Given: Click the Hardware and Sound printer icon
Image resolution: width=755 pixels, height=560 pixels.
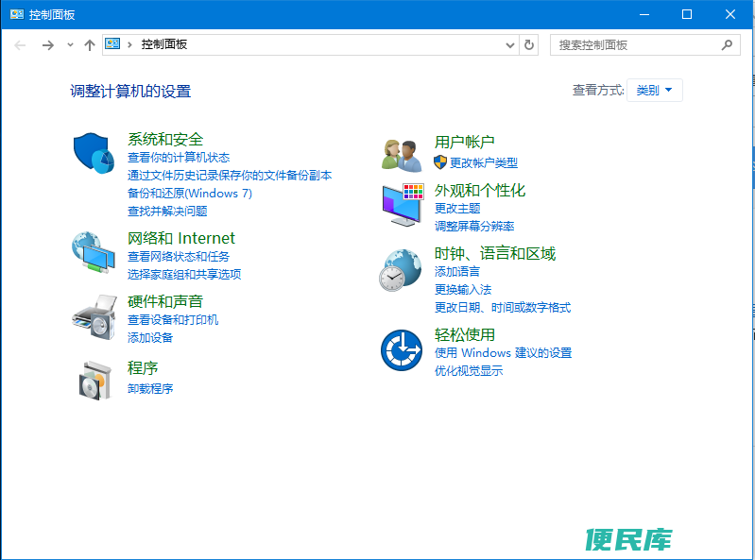Looking at the screenshot, I should coord(94,317).
